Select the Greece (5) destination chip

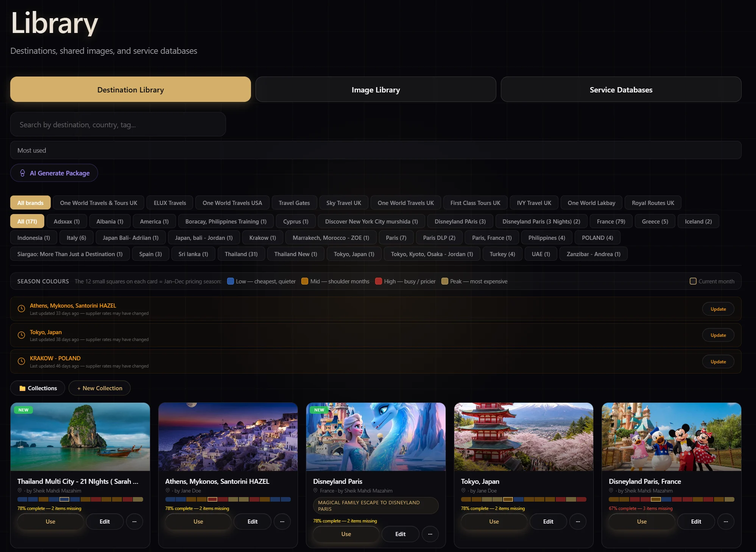tap(655, 221)
